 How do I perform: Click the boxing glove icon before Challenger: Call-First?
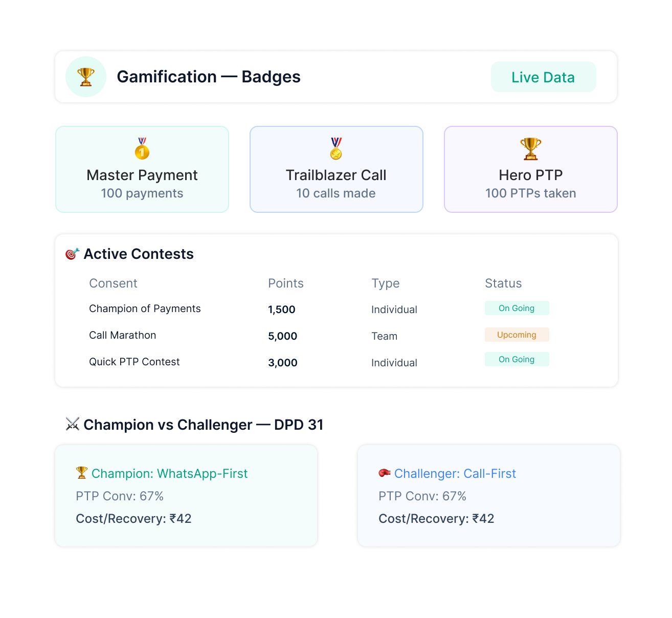click(x=384, y=473)
